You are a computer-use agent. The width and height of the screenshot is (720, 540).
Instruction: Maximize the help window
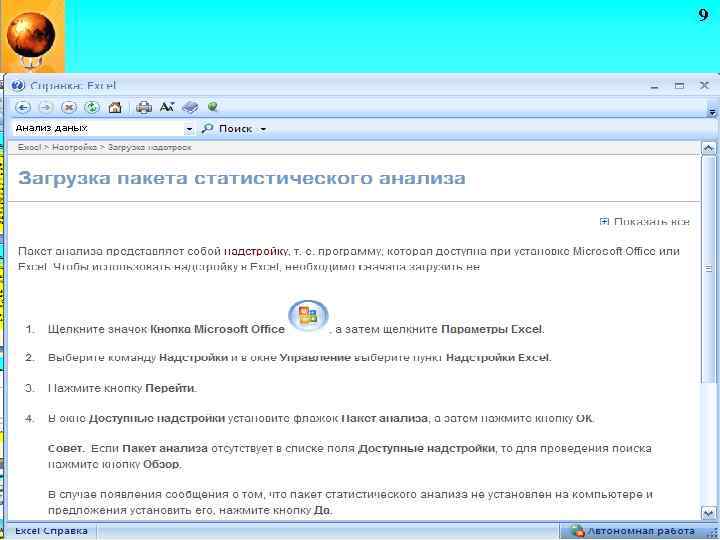pos(679,86)
